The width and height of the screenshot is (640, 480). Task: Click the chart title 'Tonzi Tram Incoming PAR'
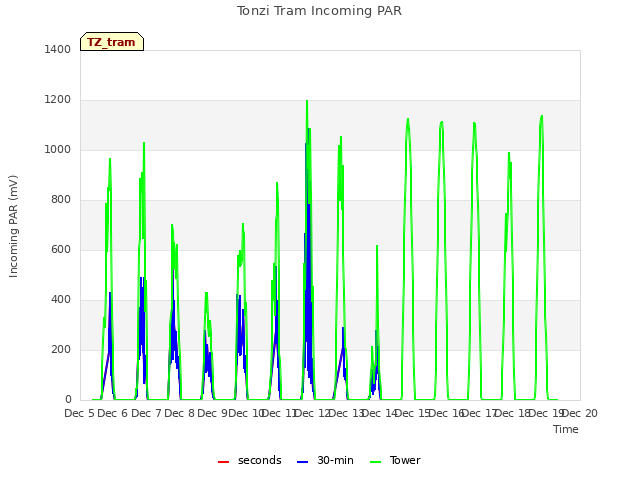pyautogui.click(x=319, y=11)
